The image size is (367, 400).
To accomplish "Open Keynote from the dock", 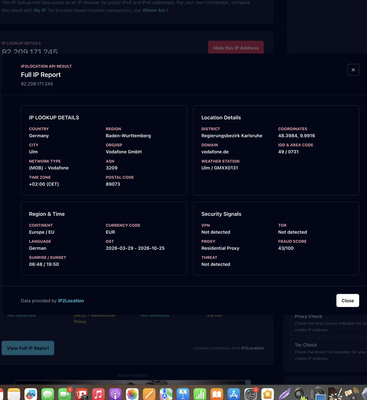I will [x=183, y=394].
